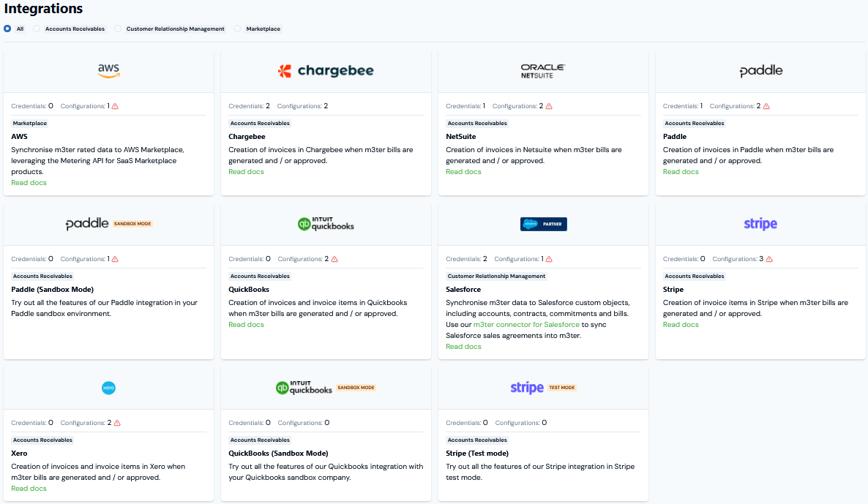Open Read docs link for AWS
This screenshot has height=504, width=868.
pyautogui.click(x=29, y=183)
